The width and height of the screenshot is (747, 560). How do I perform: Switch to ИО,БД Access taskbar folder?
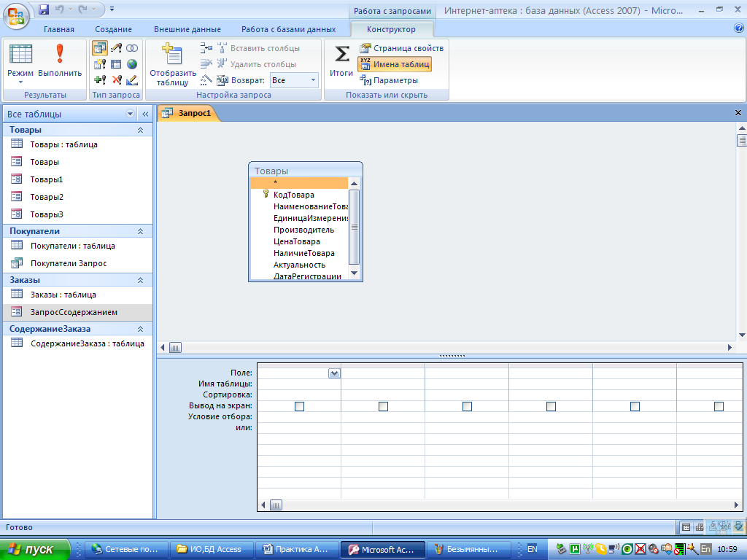[x=212, y=549]
